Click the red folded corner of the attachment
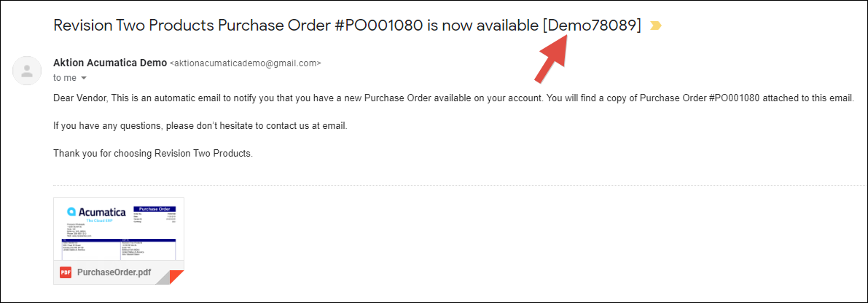Screen dimensions: 868x303 pyautogui.click(x=175, y=278)
